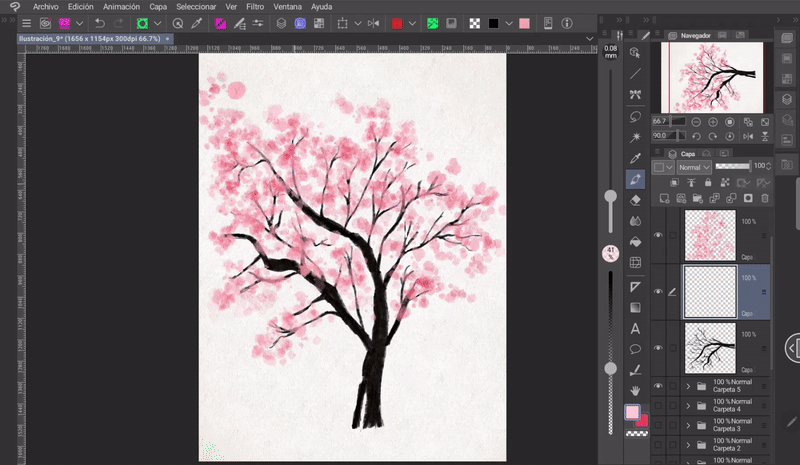Click the black branches layer thumbnail
The height and width of the screenshot is (465, 800).
[709, 347]
